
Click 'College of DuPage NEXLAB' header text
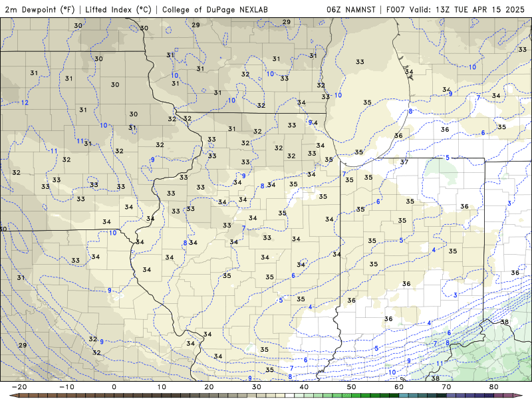215,9
